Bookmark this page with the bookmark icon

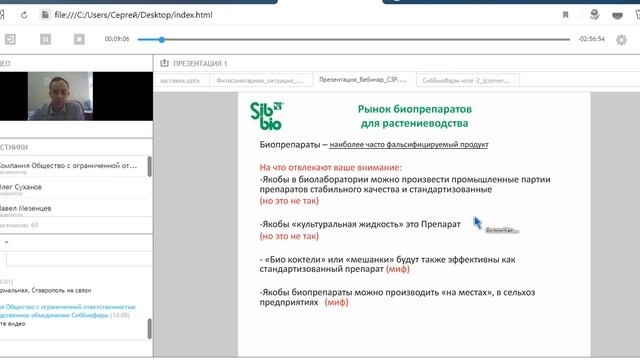click(565, 15)
